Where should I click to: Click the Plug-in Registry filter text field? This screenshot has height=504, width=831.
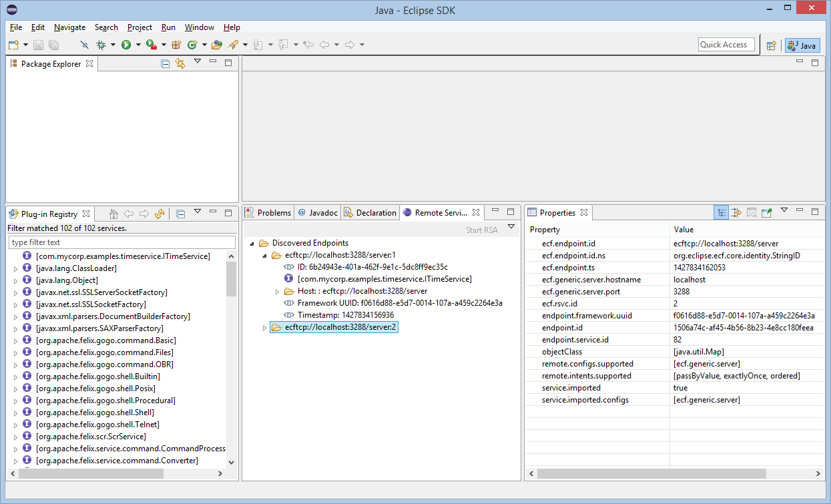click(121, 242)
